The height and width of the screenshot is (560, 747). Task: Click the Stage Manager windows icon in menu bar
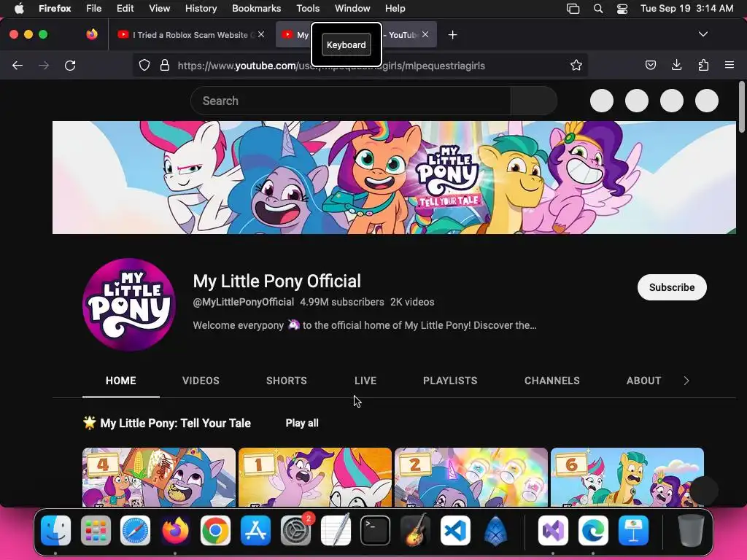click(573, 9)
